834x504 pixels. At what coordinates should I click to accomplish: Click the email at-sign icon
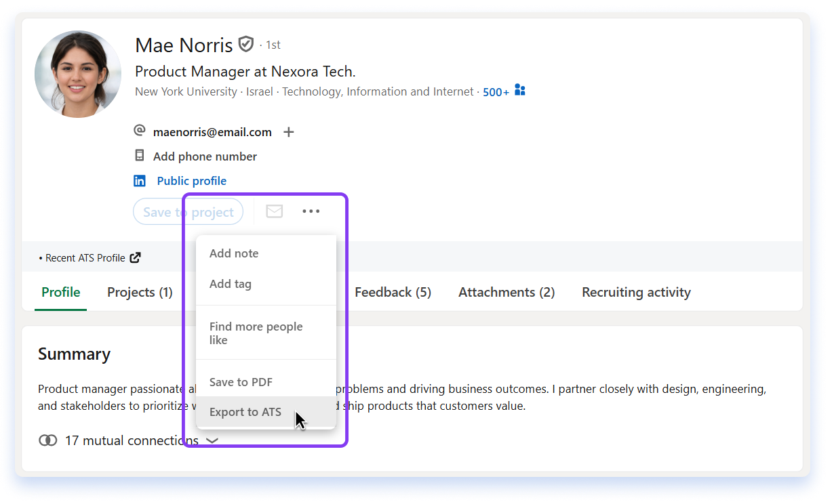140,130
